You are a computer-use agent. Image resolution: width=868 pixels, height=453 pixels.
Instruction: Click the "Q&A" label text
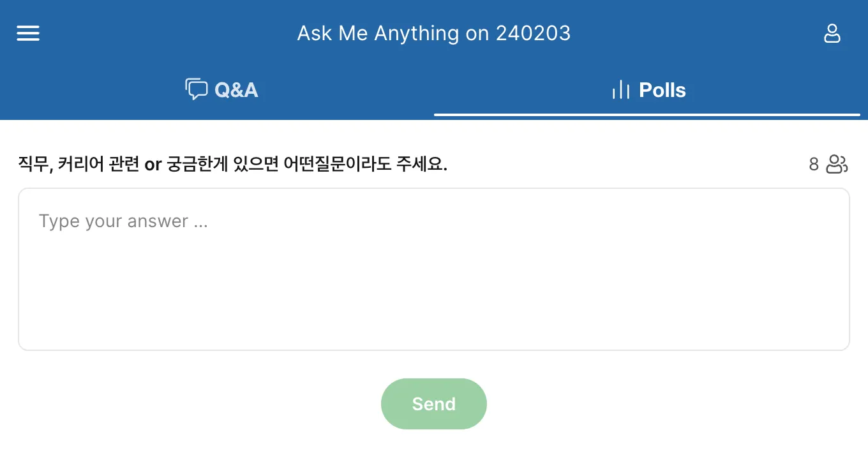[236, 90]
